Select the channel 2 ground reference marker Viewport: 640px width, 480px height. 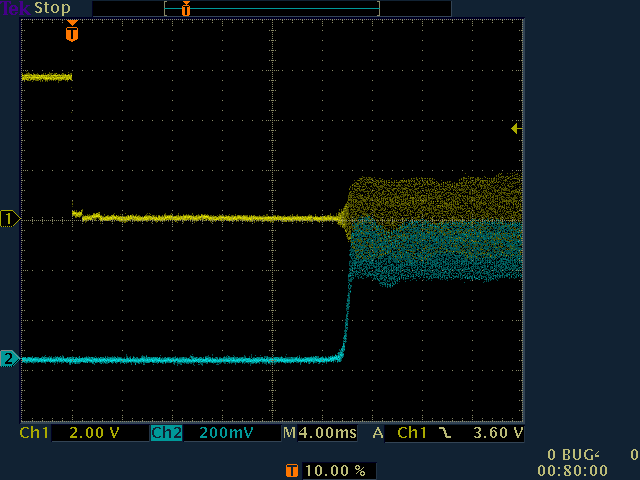click(x=9, y=358)
